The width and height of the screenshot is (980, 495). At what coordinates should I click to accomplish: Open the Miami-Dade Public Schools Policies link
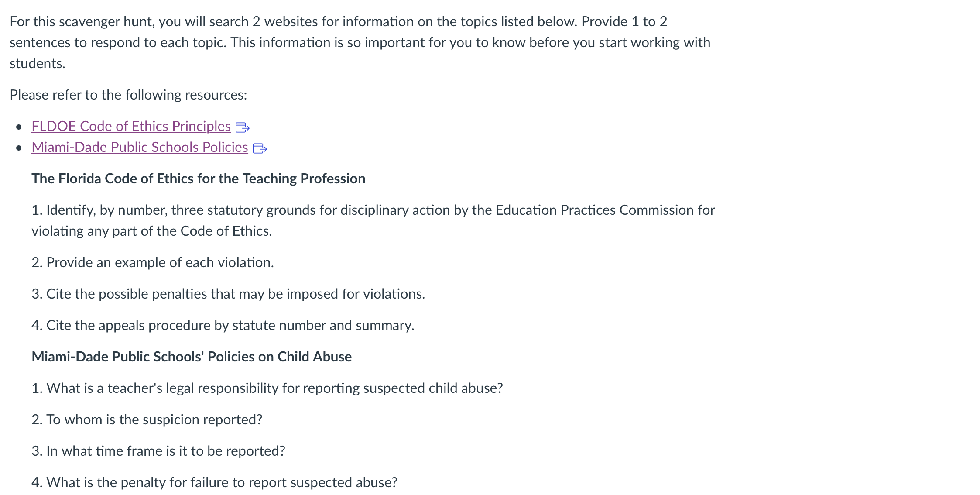pyautogui.click(x=140, y=147)
